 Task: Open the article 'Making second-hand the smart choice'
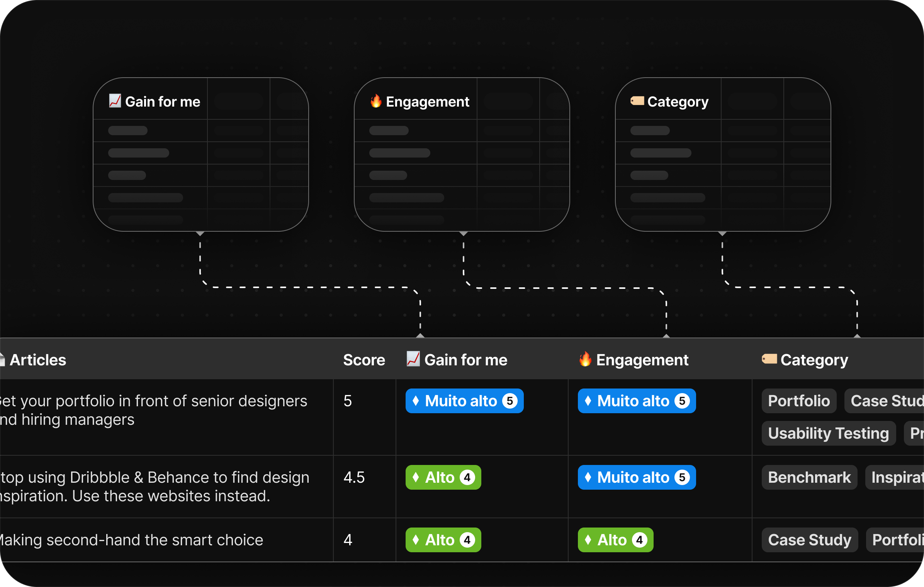(131, 540)
